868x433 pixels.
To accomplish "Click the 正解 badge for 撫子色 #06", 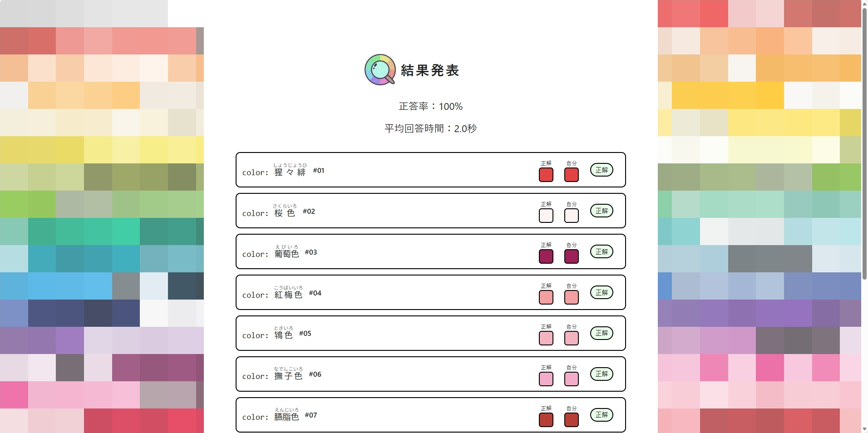I will tap(601, 374).
